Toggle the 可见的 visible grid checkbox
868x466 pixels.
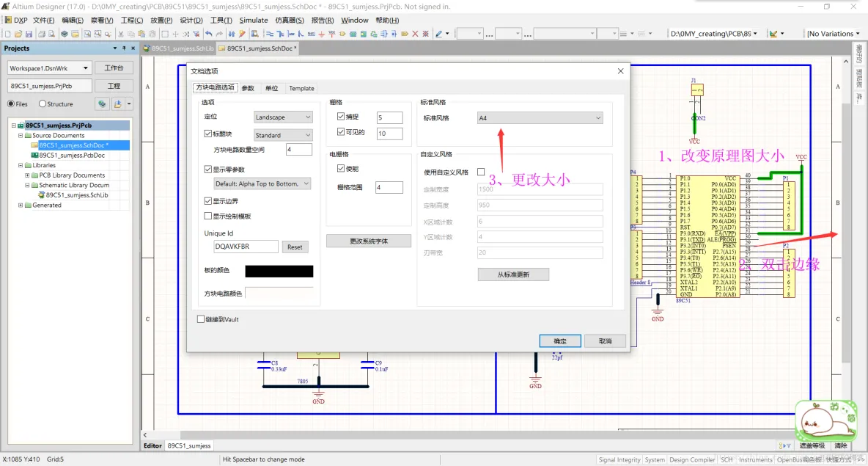tap(341, 132)
